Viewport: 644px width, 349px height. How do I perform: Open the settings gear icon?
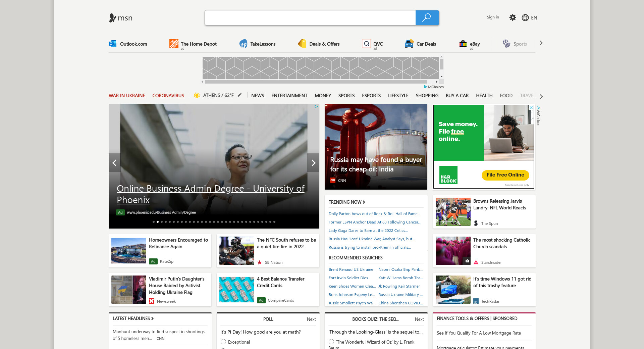(513, 17)
